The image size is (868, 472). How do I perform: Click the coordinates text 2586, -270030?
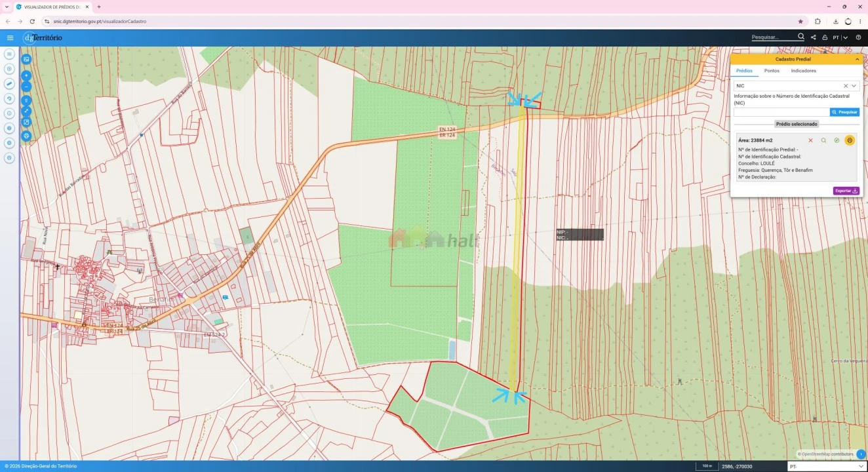pos(738,466)
